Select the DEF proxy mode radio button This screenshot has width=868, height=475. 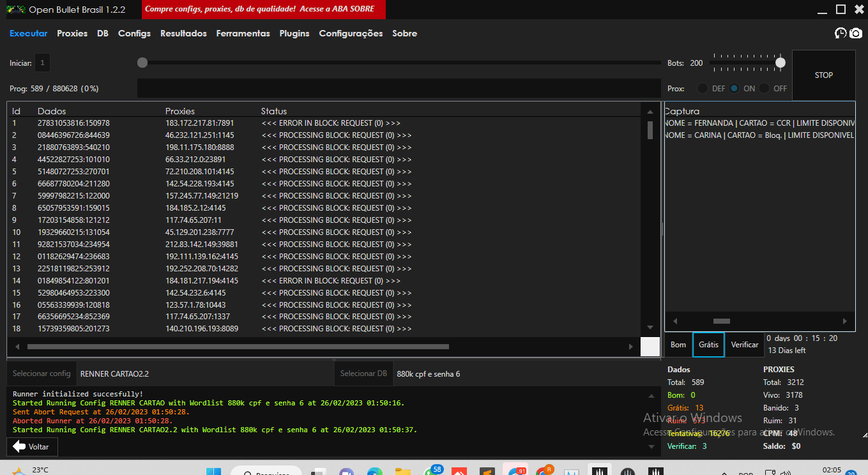(703, 89)
